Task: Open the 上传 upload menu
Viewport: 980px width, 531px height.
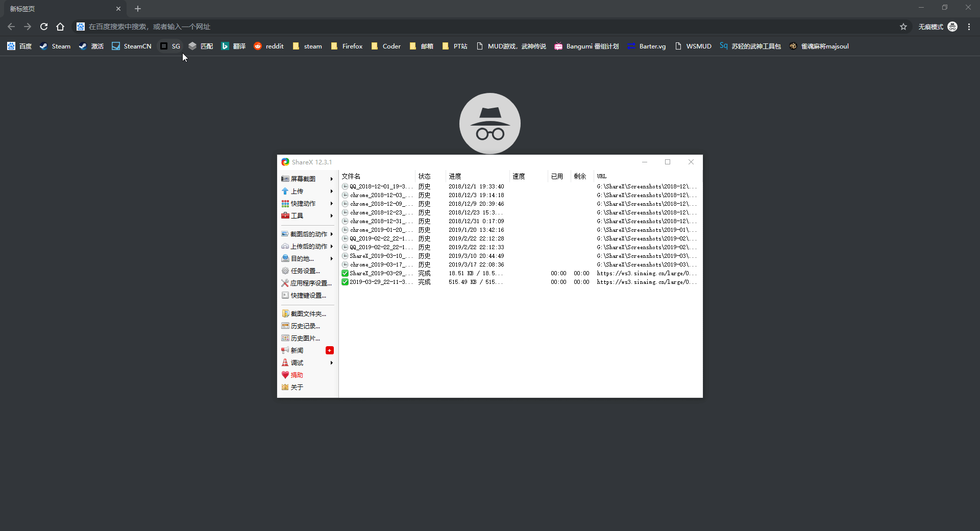Action: point(297,191)
